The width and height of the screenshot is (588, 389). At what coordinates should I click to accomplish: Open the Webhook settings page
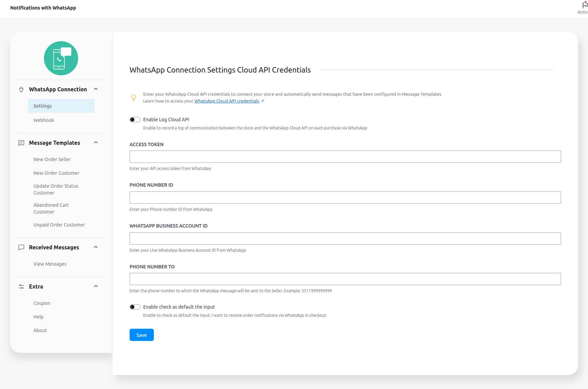[44, 120]
